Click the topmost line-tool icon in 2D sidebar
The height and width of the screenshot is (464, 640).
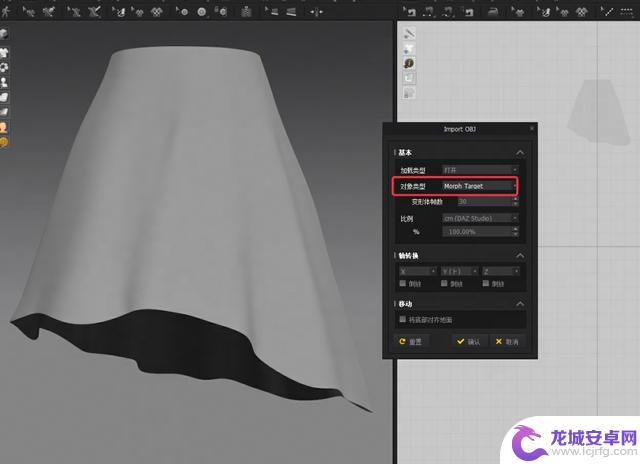[x=409, y=33]
